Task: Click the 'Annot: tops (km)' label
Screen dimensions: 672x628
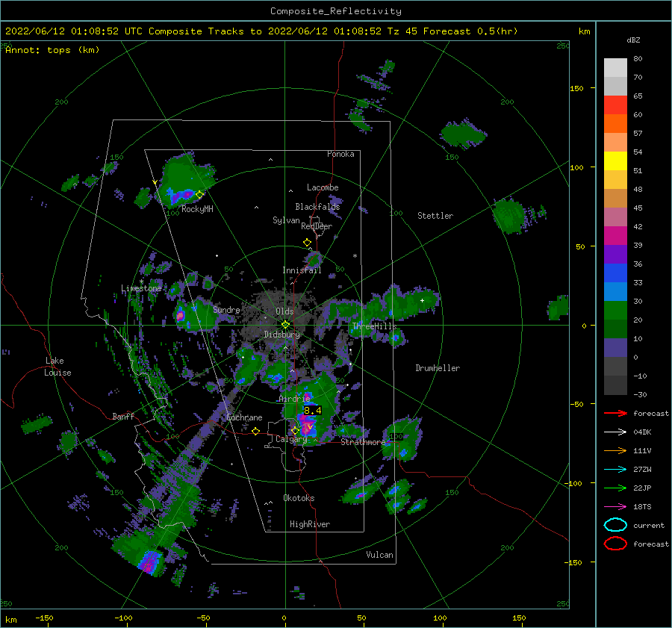Action: click(52, 50)
